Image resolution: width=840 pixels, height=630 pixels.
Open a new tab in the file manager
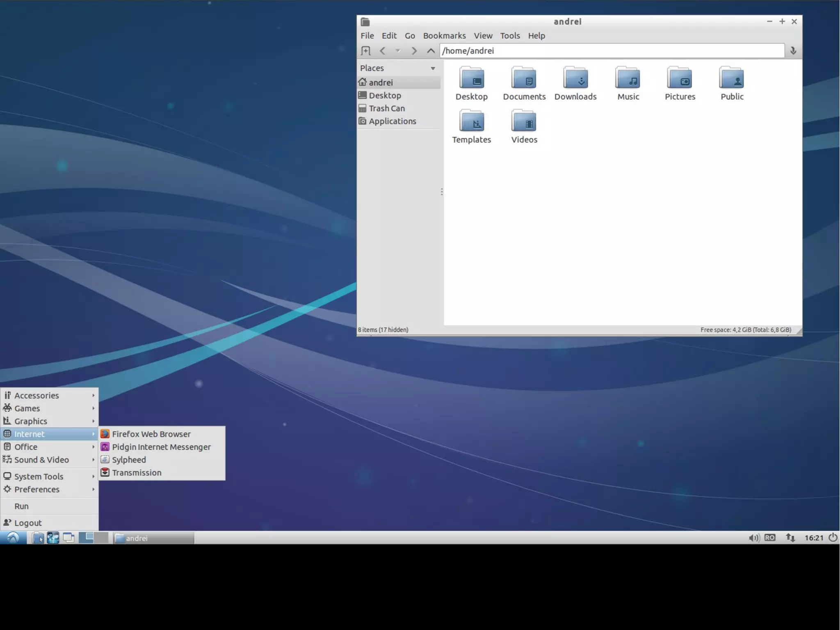tap(365, 50)
